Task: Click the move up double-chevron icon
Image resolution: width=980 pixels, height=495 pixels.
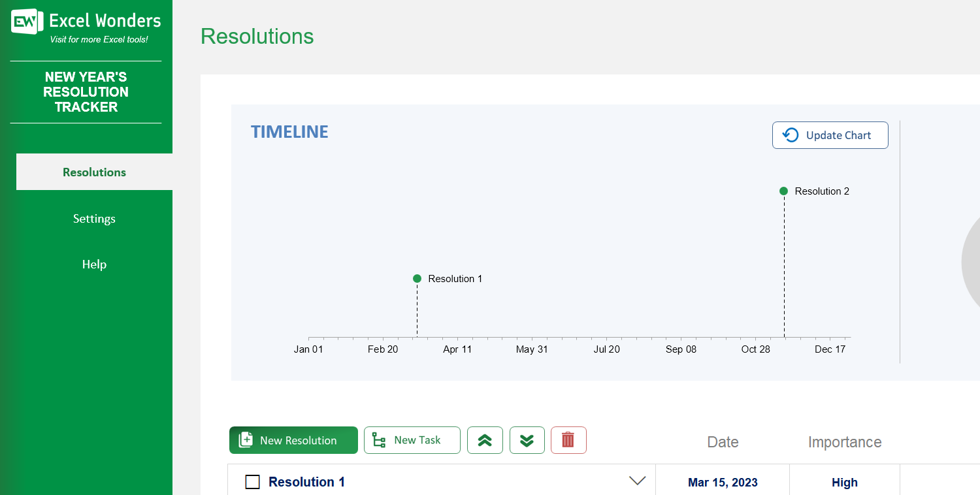Action: [485, 440]
